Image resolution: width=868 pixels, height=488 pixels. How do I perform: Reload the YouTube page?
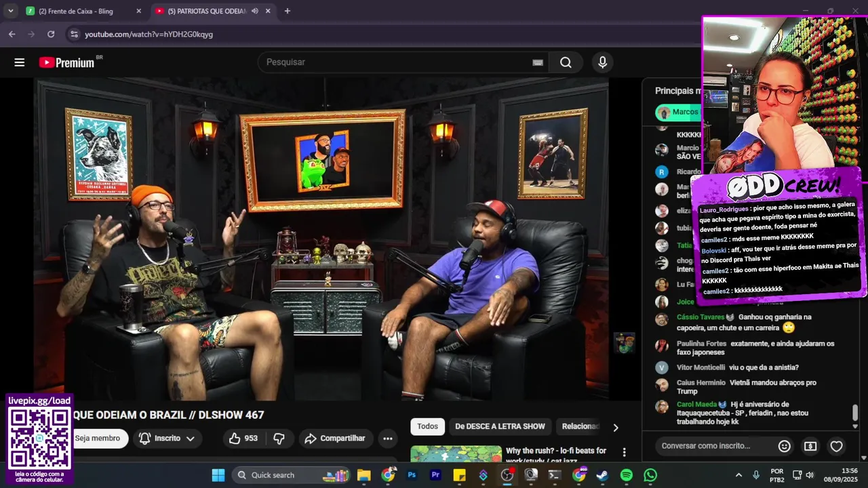coord(51,34)
